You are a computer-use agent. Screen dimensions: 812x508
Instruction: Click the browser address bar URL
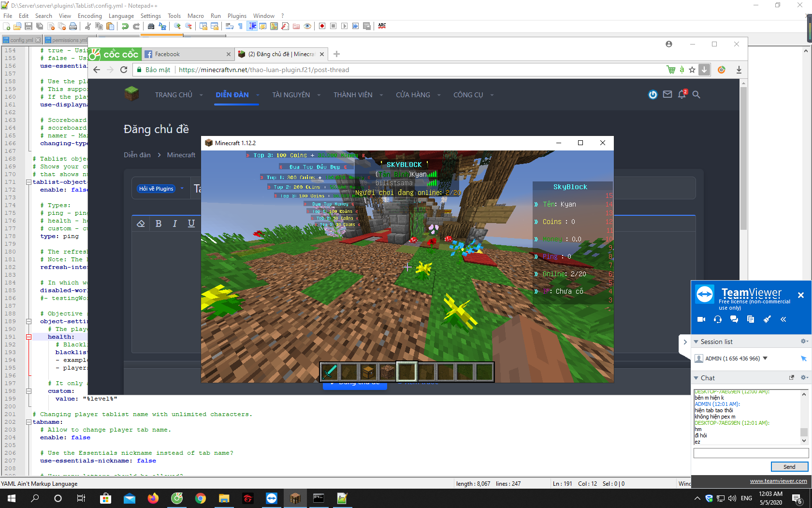pos(264,70)
